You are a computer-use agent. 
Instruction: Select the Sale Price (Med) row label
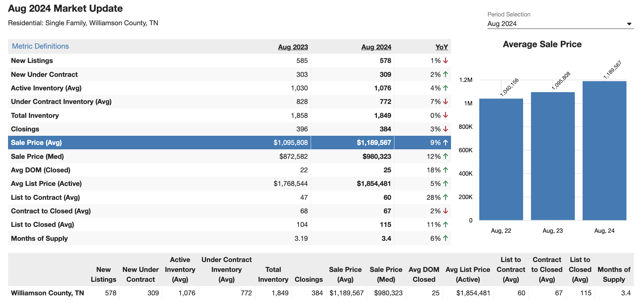click(37, 157)
